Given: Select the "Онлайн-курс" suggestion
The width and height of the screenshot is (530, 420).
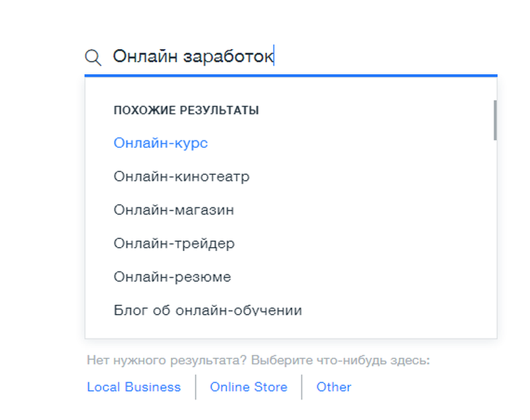Looking at the screenshot, I should (160, 143).
